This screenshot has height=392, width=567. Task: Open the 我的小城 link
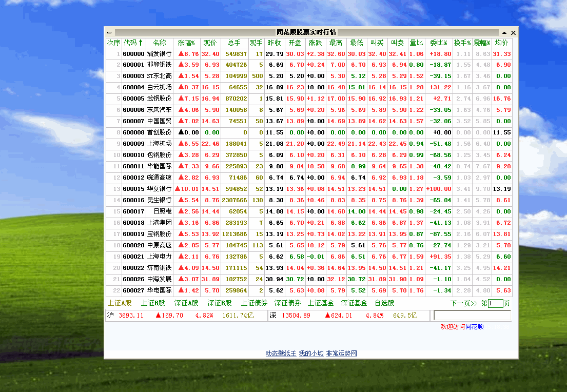(311, 354)
